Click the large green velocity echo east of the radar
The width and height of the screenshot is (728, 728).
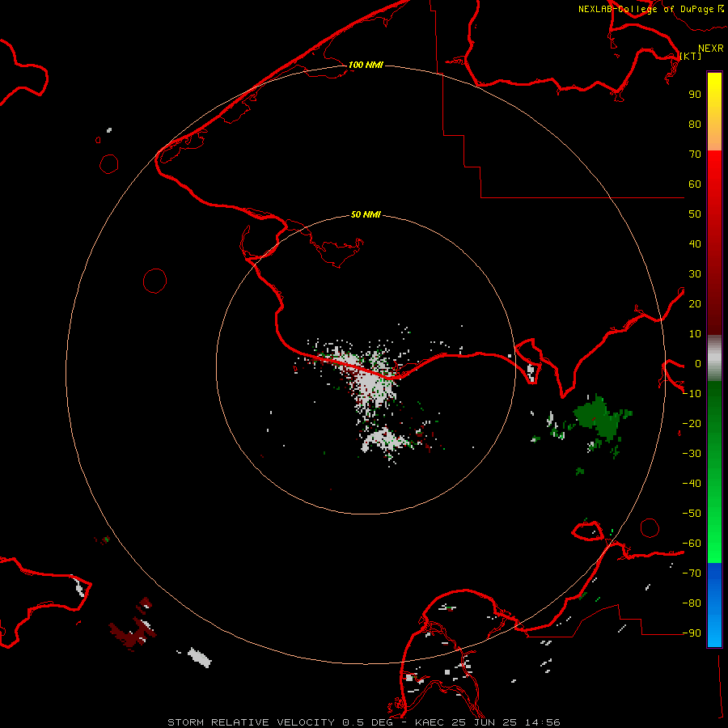pos(602,418)
